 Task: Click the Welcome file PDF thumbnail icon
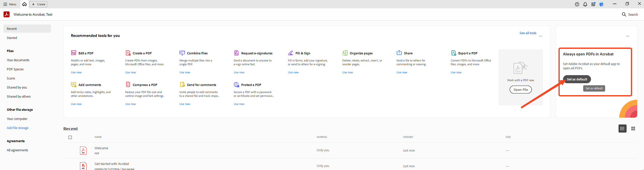pos(83,151)
